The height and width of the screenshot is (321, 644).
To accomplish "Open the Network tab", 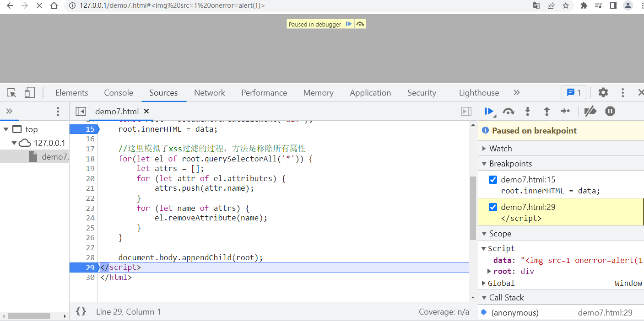I will coord(210,93).
